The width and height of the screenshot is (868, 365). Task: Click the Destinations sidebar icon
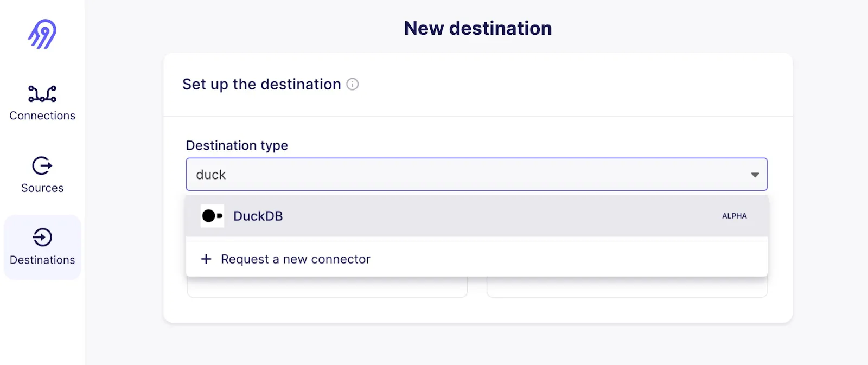tap(42, 238)
